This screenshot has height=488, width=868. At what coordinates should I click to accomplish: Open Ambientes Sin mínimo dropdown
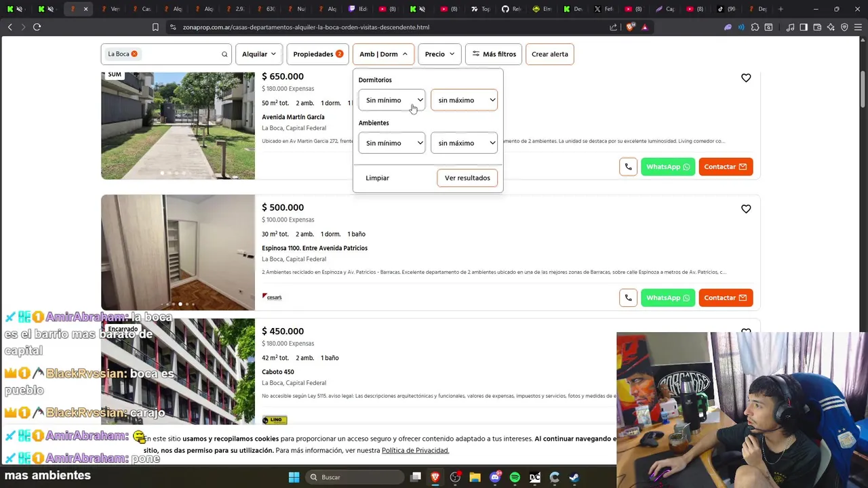coord(392,143)
